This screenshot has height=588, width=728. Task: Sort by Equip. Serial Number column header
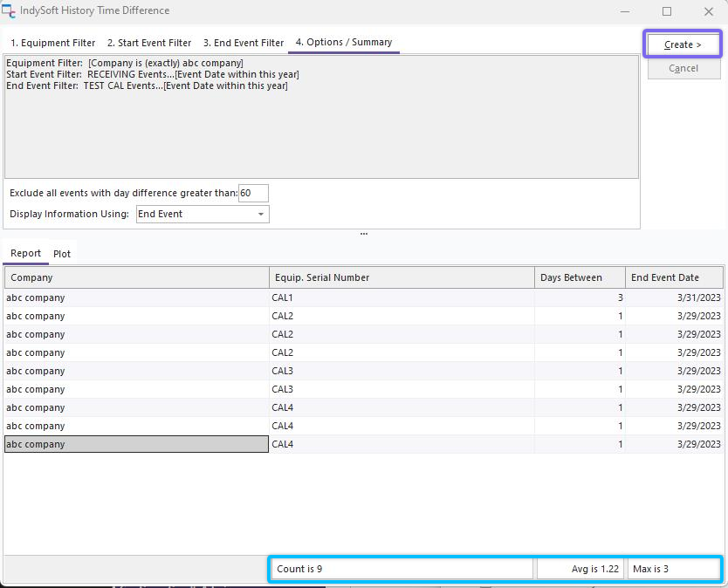(402, 277)
